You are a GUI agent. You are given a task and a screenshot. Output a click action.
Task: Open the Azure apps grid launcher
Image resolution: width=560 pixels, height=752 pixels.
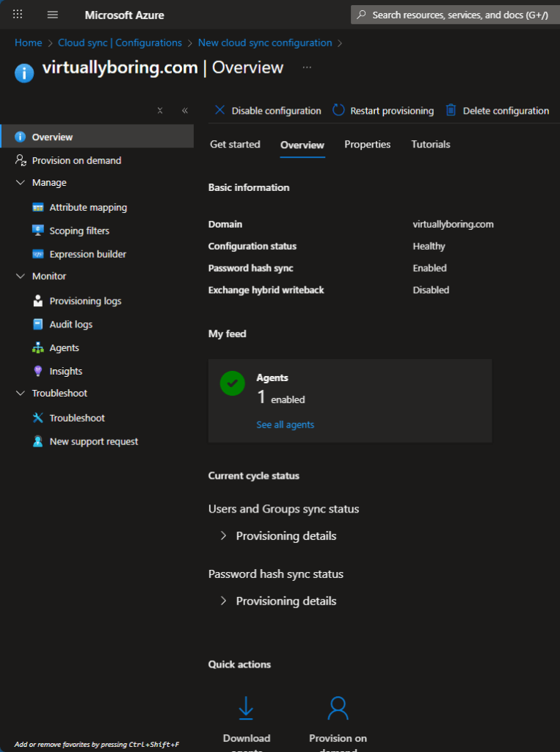point(18,15)
